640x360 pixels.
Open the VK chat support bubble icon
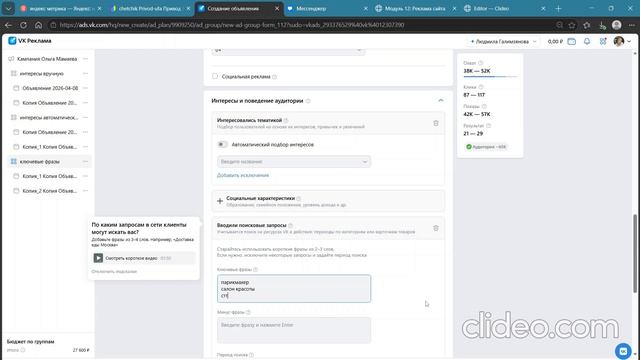(x=623, y=351)
